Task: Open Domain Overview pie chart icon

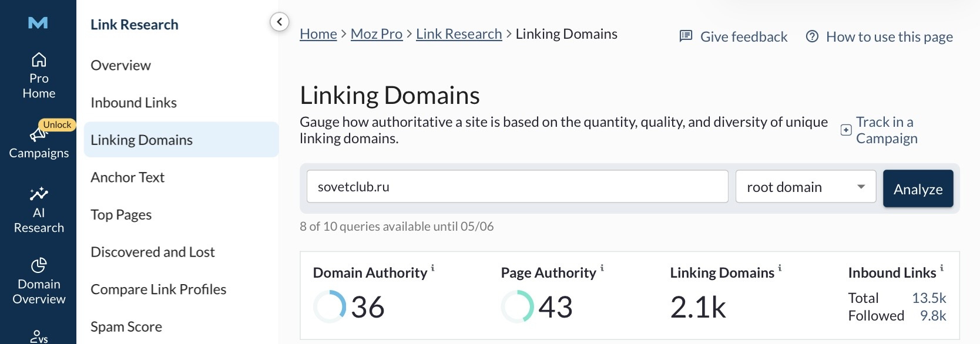Action: coord(39,265)
